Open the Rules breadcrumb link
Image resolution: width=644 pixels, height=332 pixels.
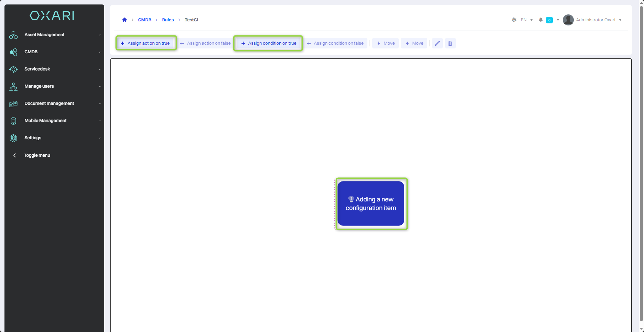(168, 20)
